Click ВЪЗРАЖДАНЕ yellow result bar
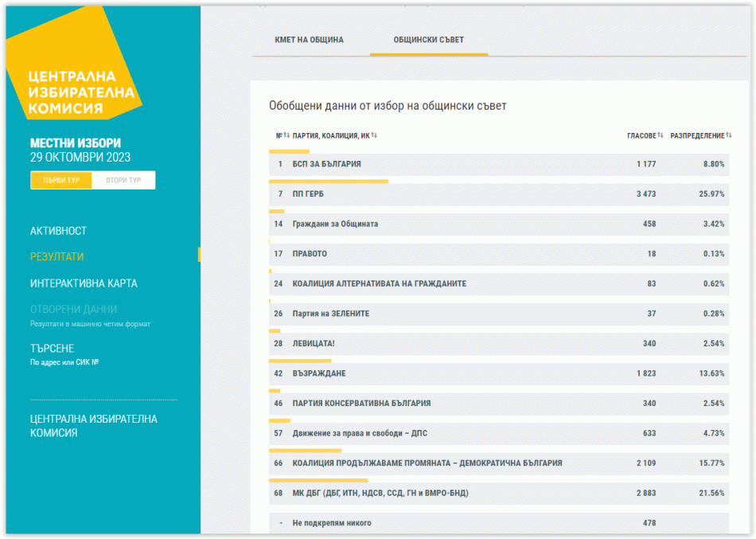 click(x=300, y=361)
